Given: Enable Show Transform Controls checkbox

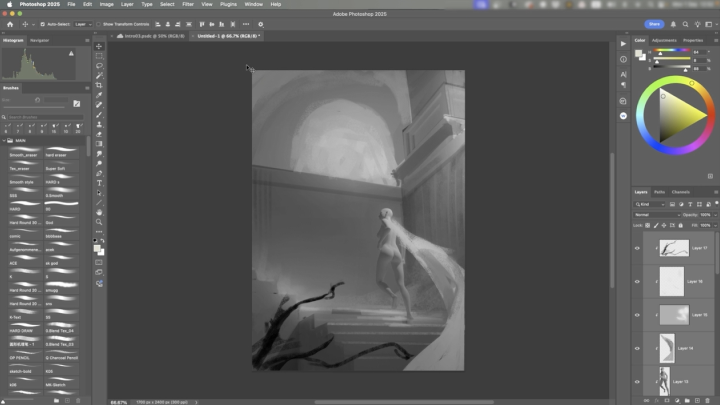Looking at the screenshot, I should tap(99, 23).
